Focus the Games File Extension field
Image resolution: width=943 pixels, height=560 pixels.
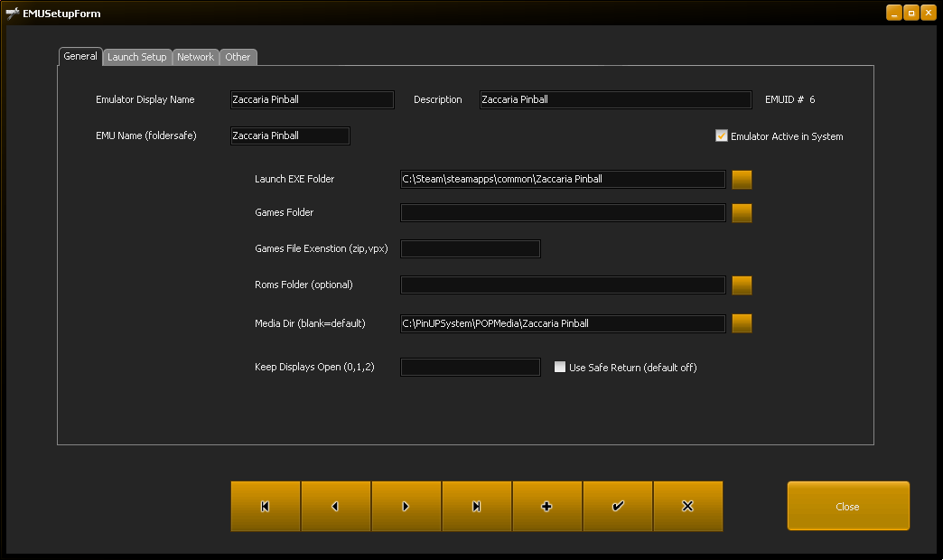point(470,248)
